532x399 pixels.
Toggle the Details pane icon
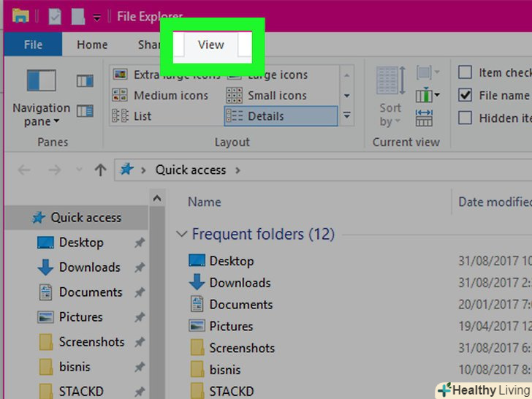[x=85, y=111]
